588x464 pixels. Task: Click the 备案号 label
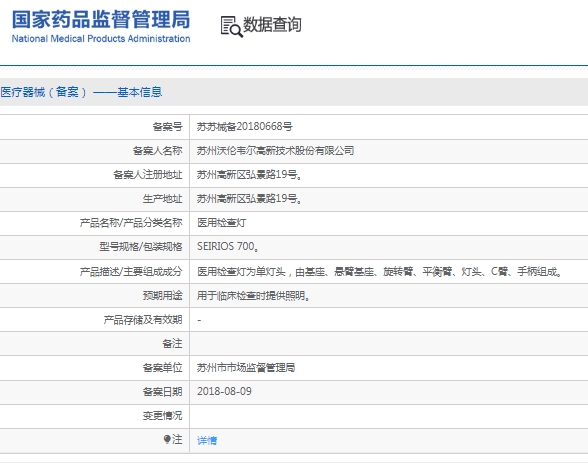click(168, 127)
